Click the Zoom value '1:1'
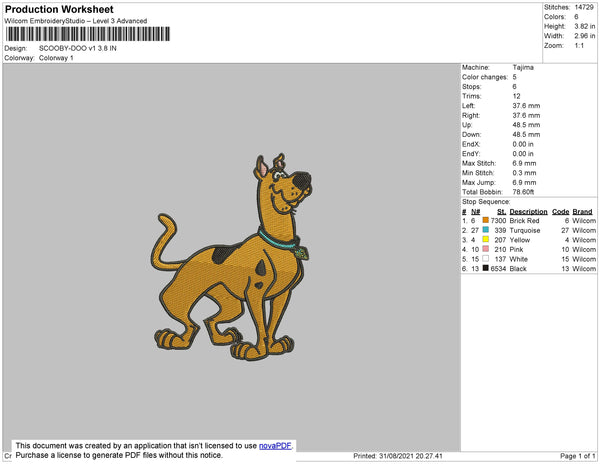Screen dimensions: 600x464 tap(579, 46)
